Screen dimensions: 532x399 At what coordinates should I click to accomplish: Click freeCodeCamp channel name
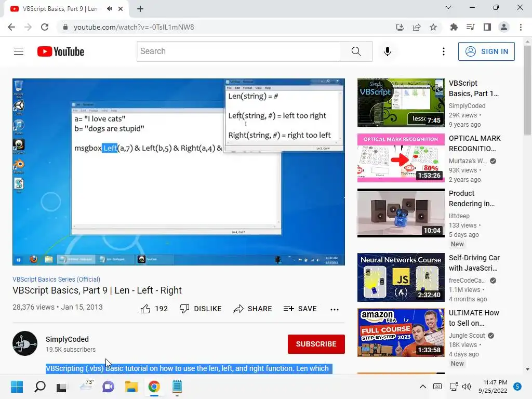pyautogui.click(x=467, y=280)
